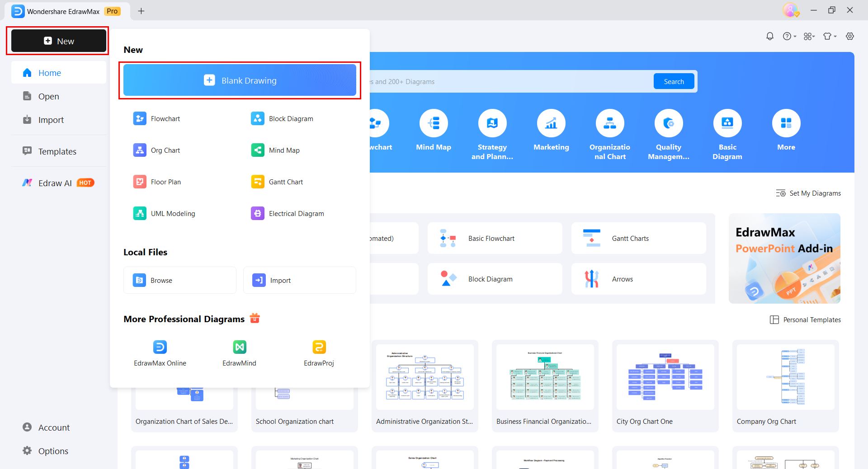Open notifications bell
Screen dimensions: 868x469
pos(770,36)
